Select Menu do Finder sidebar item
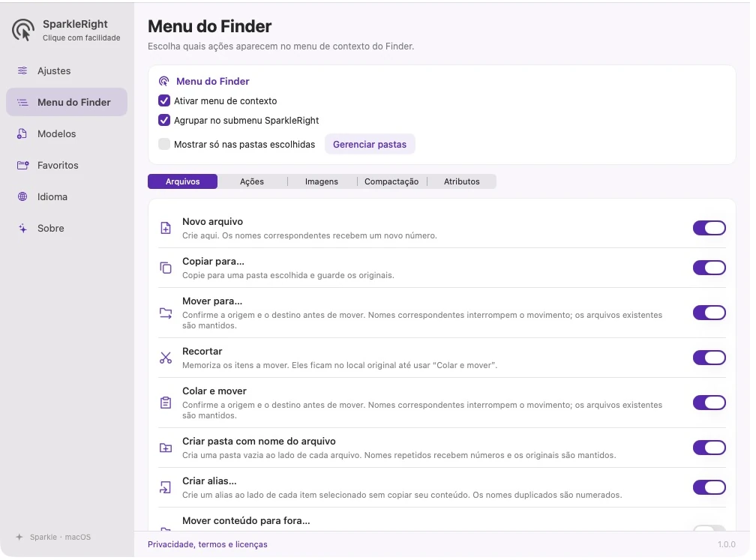Image resolution: width=756 pixels, height=560 pixels. (67, 102)
